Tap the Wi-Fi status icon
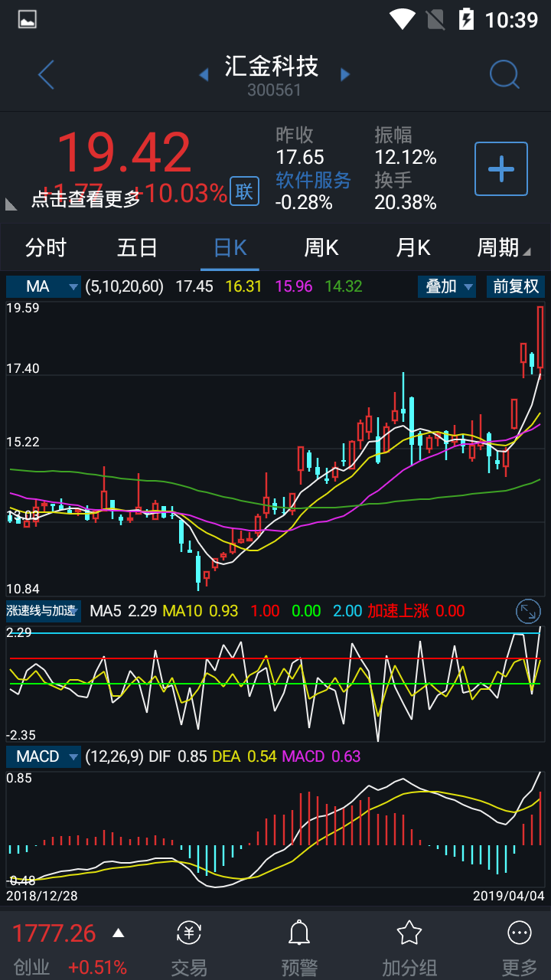This screenshot has width=551, height=980. (402, 19)
